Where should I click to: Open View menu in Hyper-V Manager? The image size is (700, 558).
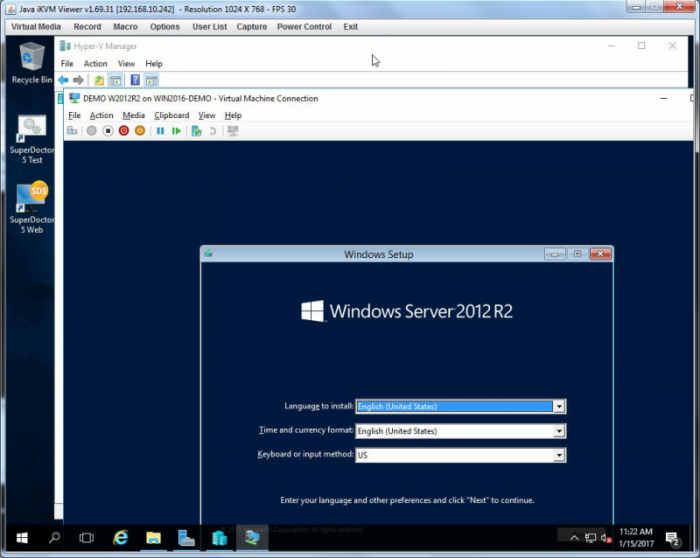click(126, 63)
